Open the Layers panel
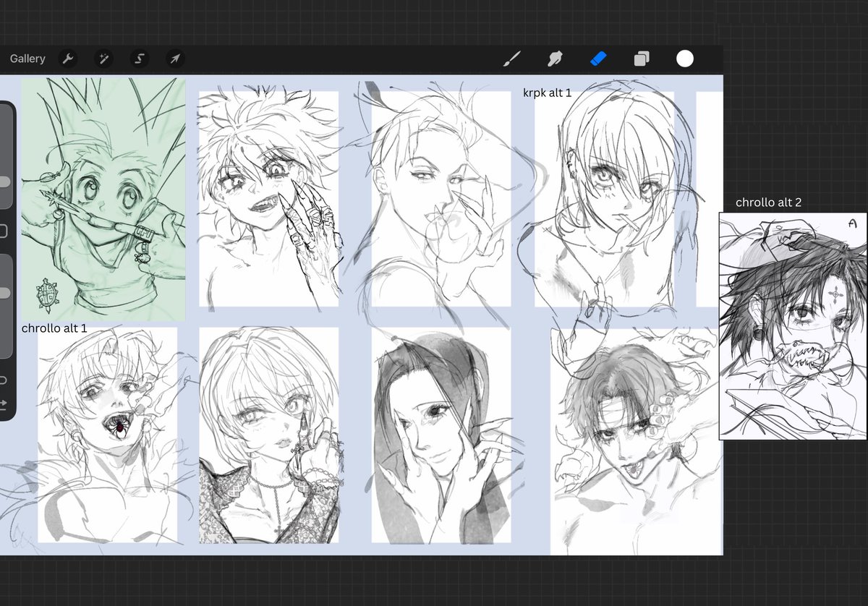This screenshot has width=868, height=606. [642, 59]
